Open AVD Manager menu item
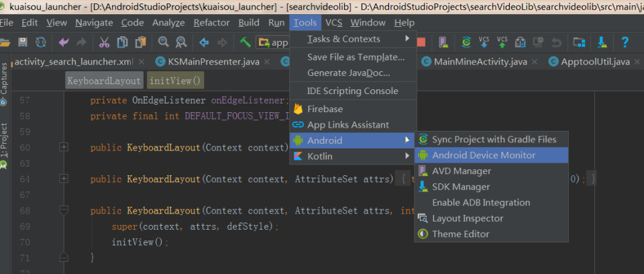This screenshot has width=644, height=274. [x=492, y=171]
